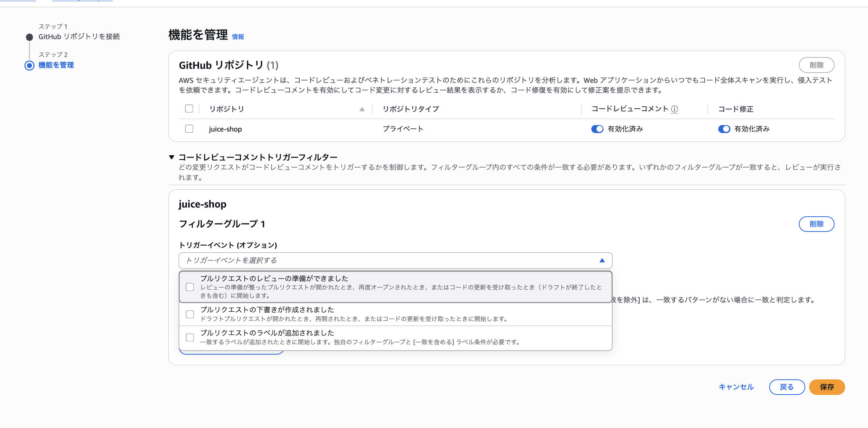
Task: Click the プライベート repository type cell
Action: click(403, 129)
